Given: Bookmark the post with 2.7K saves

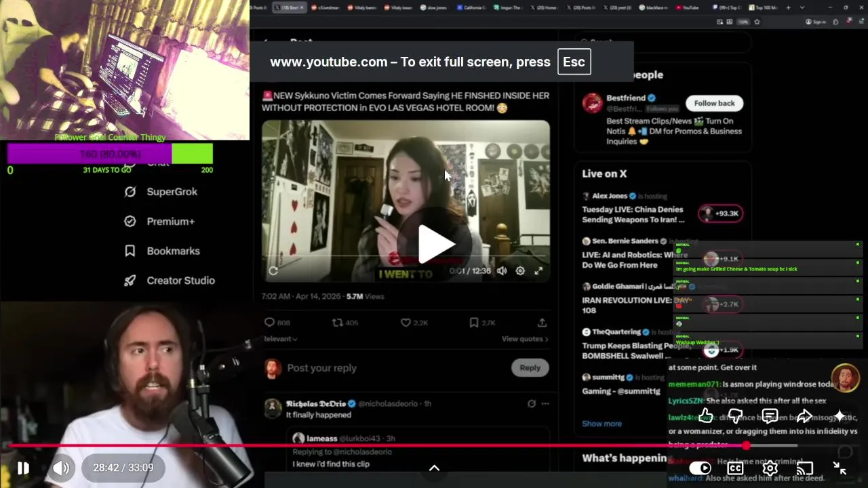Looking at the screenshot, I should 481,323.
